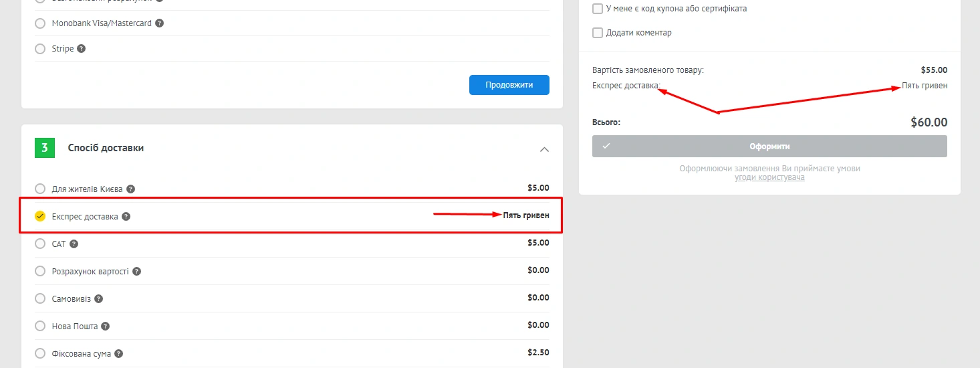
Task: Select Нова Пошта delivery radio button
Action: pyautogui.click(x=40, y=326)
